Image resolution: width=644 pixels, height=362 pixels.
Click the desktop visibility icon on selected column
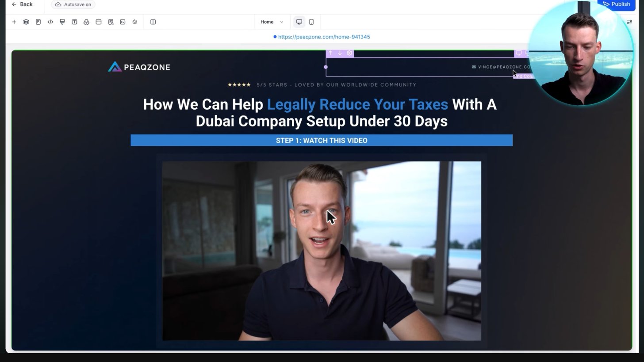(519, 53)
